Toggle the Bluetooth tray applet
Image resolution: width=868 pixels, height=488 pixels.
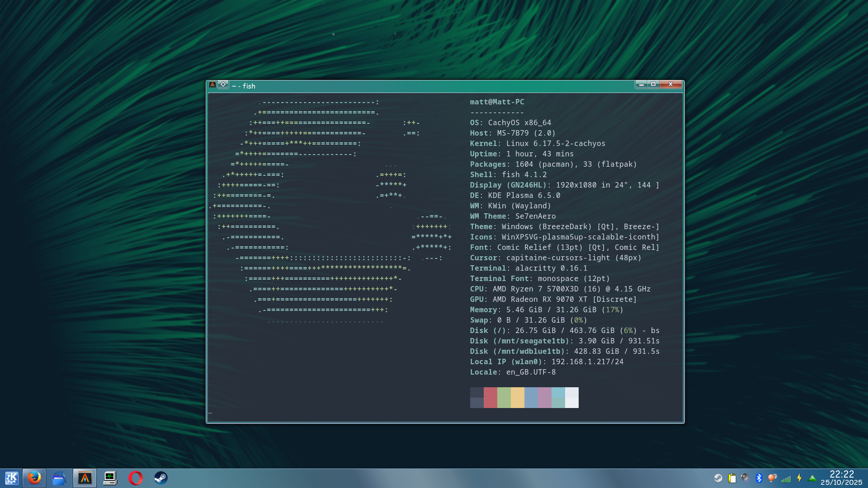click(759, 478)
